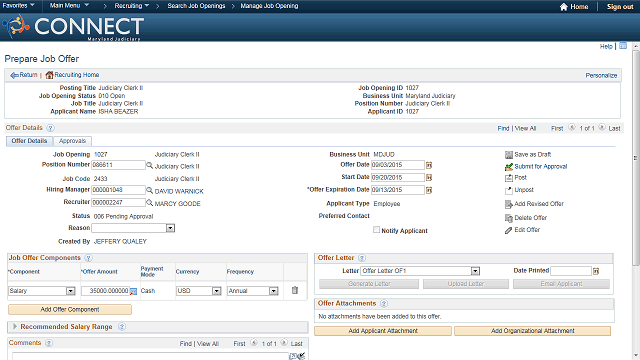Click the Offer Amount input field
The height and width of the screenshot is (360, 640).
coord(105,291)
